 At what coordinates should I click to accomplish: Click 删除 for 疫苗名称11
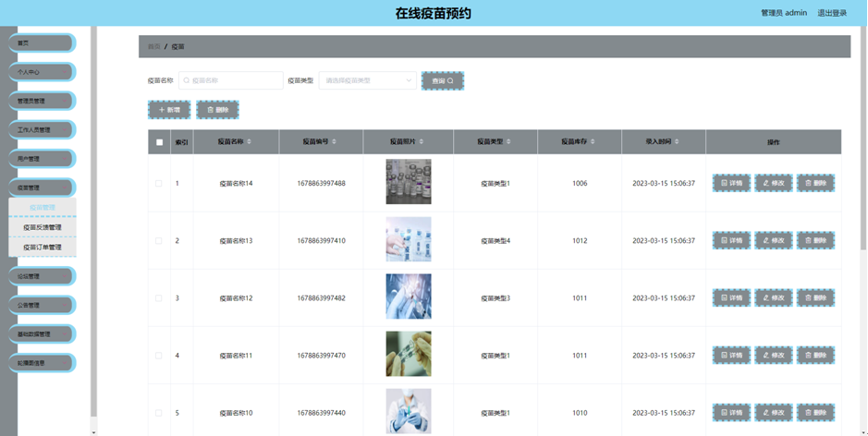[815, 356]
